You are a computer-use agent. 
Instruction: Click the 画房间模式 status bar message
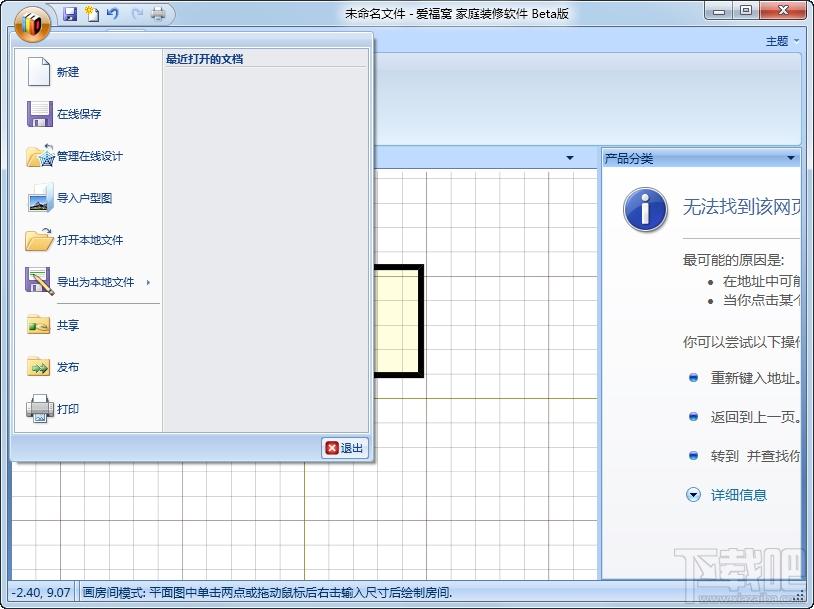[x=267, y=592]
